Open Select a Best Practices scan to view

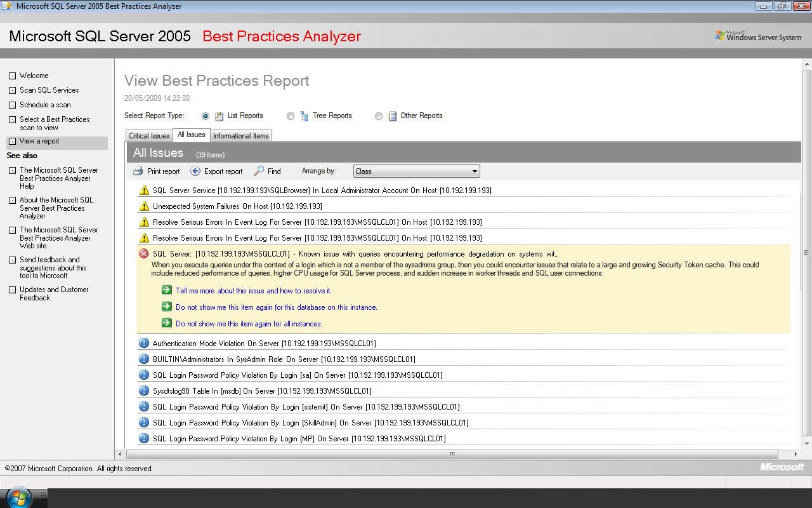55,123
